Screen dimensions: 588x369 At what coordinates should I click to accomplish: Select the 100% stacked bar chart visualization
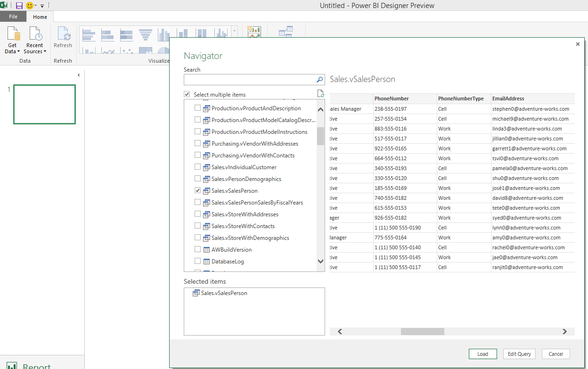tap(127, 35)
